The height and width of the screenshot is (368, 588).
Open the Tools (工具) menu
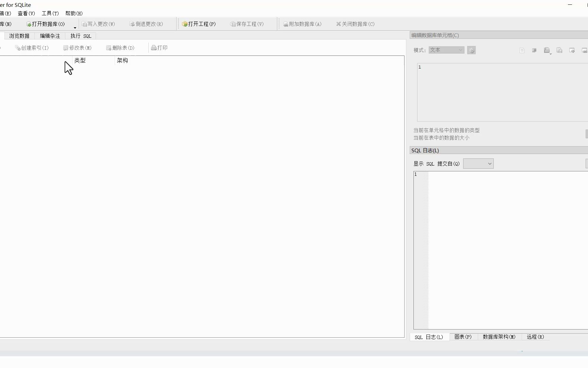(50, 13)
